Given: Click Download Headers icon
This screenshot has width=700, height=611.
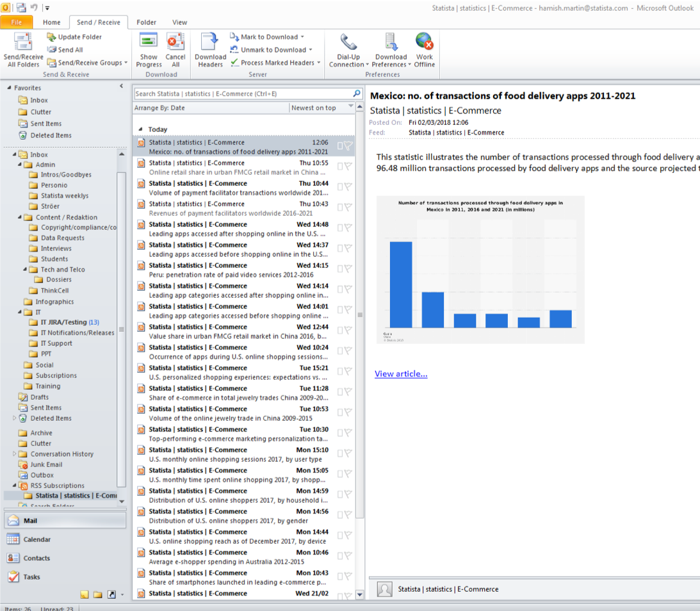Looking at the screenshot, I should pos(210,42).
